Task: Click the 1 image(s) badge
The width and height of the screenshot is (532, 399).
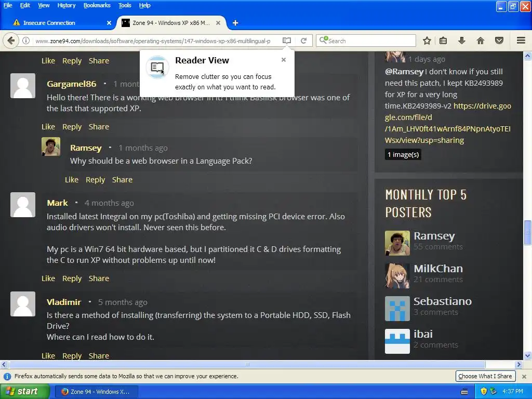Action: pos(403,154)
